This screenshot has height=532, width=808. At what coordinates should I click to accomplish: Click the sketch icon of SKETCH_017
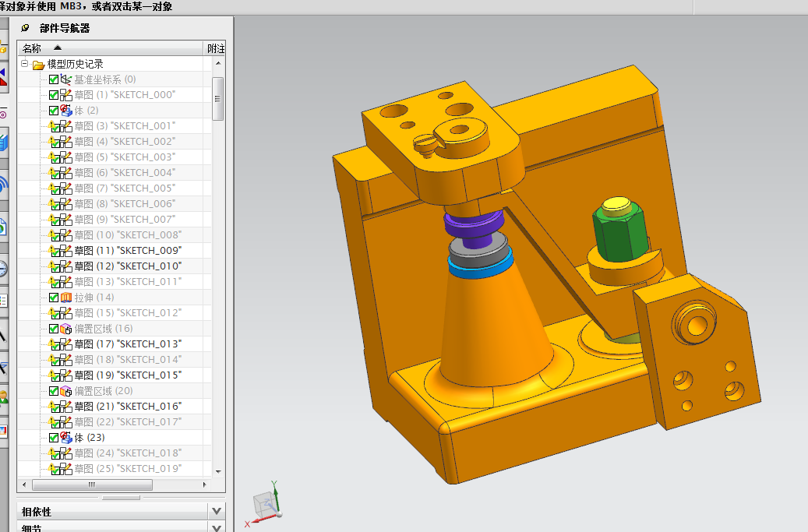click(66, 422)
